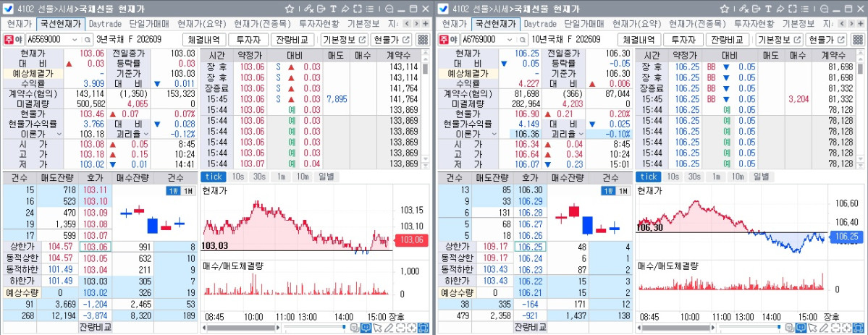Select 1M candle period in right window
Viewport: 868px width, 335px height.
click(623, 191)
